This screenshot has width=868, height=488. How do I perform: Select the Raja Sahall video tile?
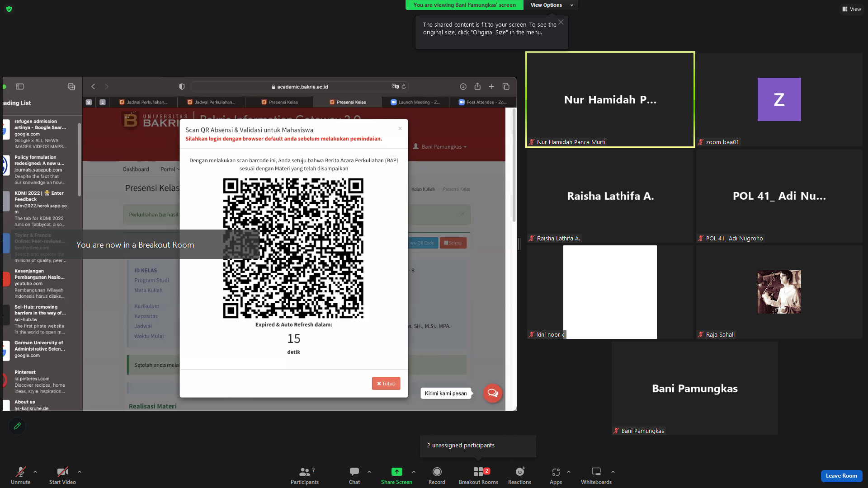click(779, 292)
